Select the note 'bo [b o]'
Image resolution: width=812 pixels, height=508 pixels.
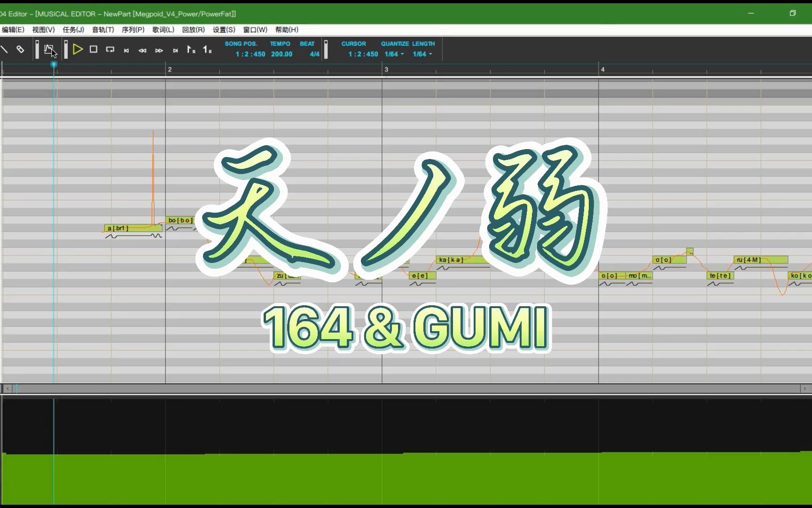[180, 220]
